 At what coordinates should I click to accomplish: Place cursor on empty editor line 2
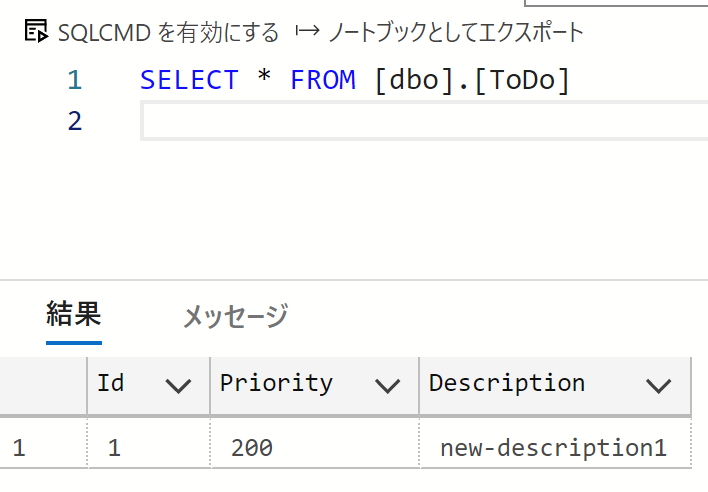coord(424,121)
